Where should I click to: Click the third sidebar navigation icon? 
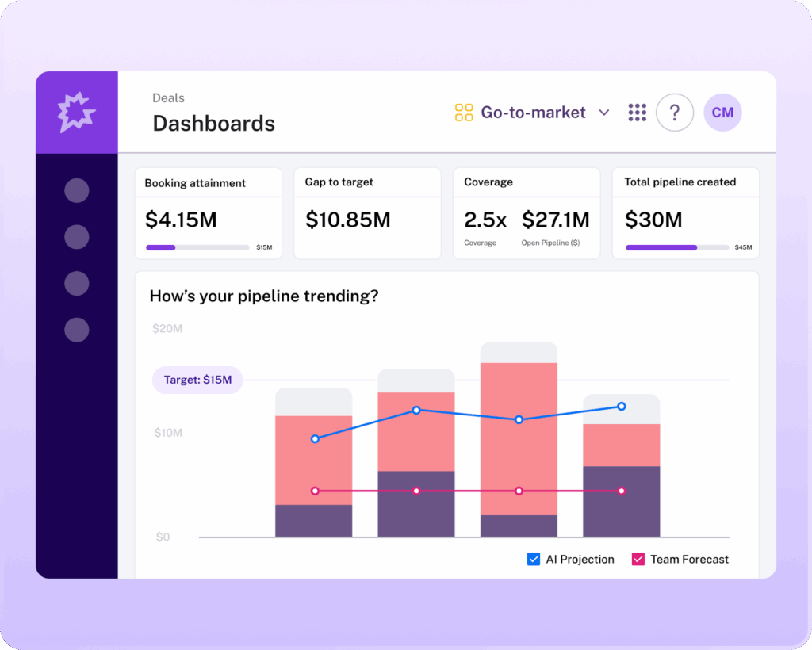tap(76, 283)
